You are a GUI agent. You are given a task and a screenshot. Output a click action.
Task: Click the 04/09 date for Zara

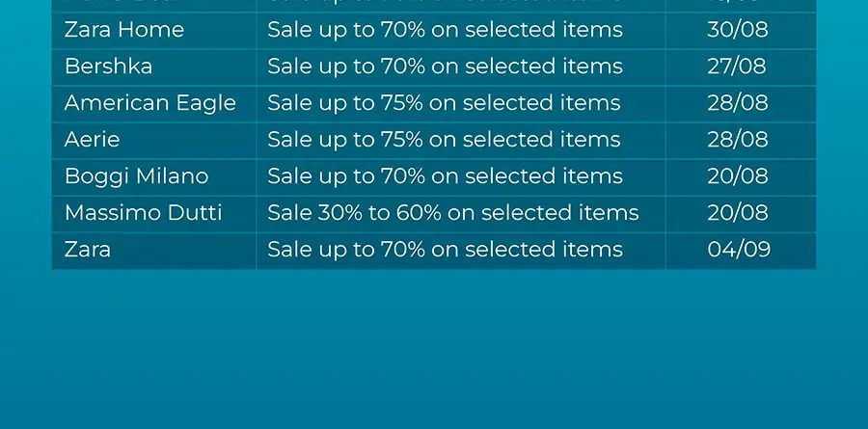739,249
